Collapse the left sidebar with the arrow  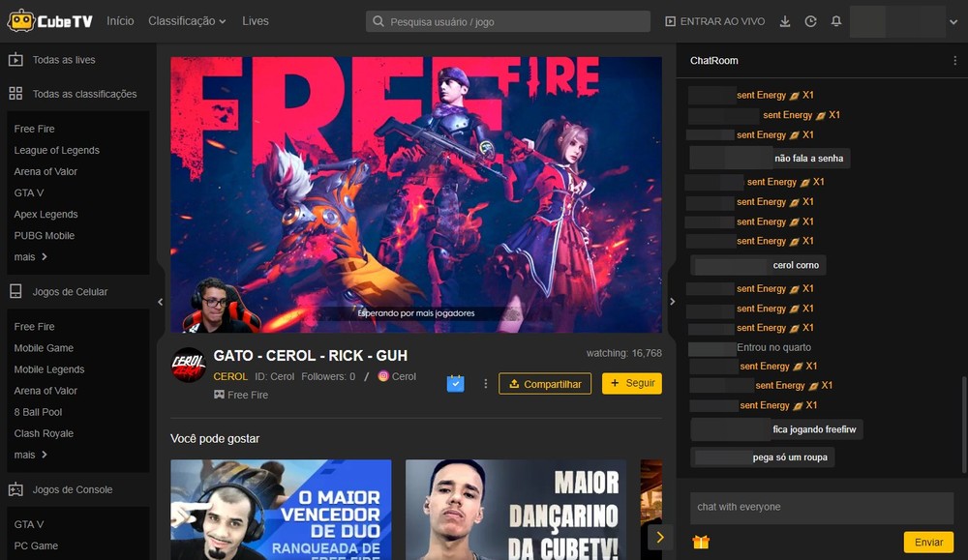161,301
